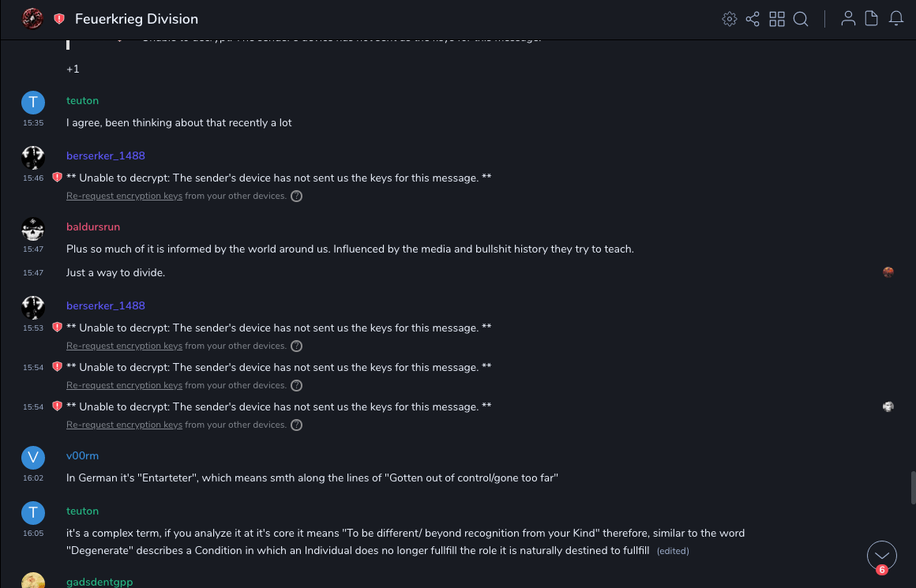
Task: Open the widgets grid icon
Action: click(x=777, y=19)
